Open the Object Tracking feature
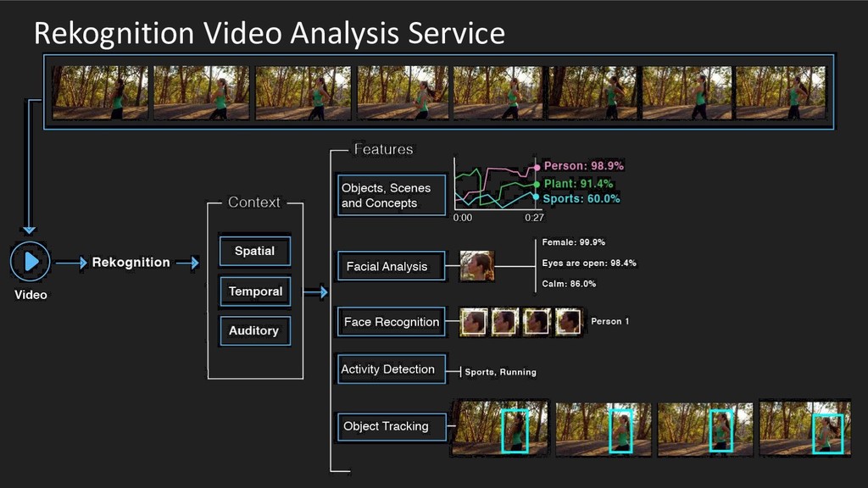This screenshot has width=868, height=488. 392,427
